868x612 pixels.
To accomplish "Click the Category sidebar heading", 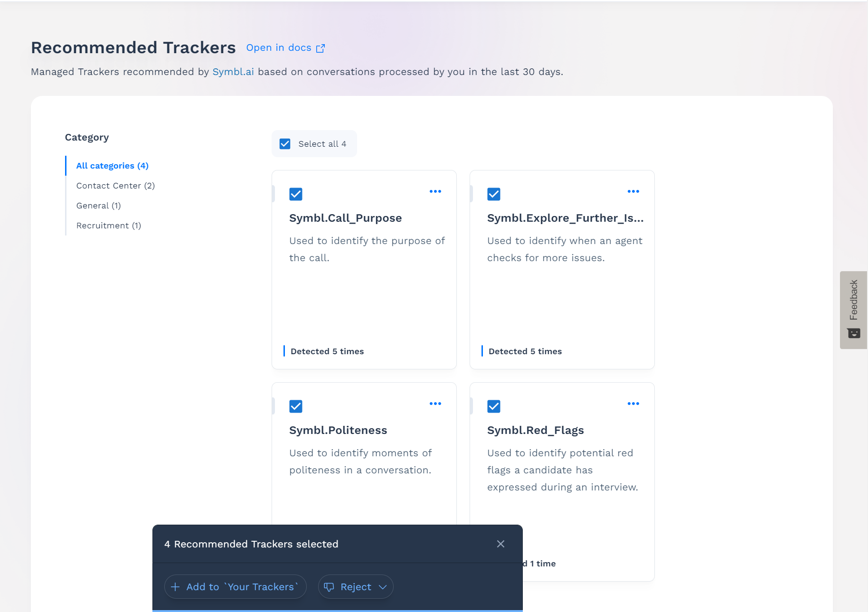I will (87, 137).
